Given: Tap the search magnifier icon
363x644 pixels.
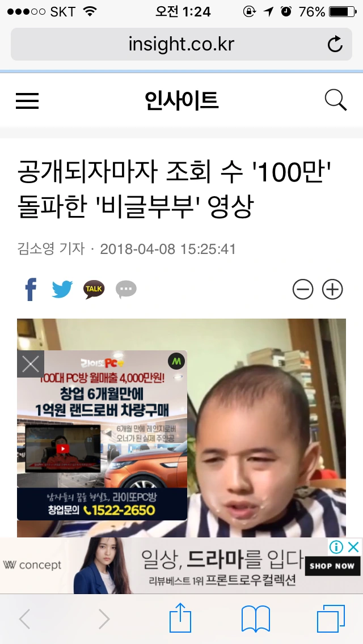Looking at the screenshot, I should (335, 100).
